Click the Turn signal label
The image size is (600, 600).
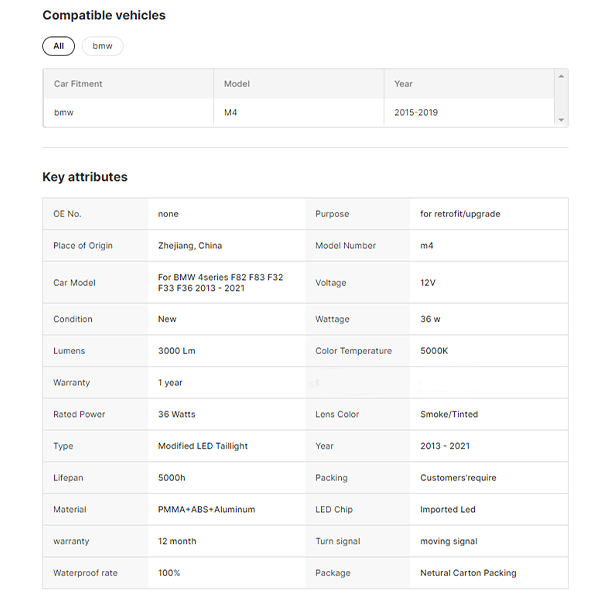[x=338, y=541]
